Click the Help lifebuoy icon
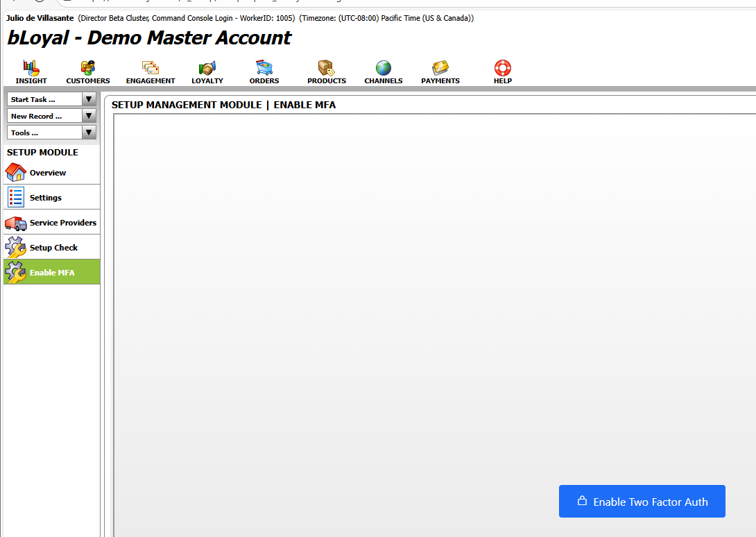Viewport: 756px width, 537px height. click(503, 68)
